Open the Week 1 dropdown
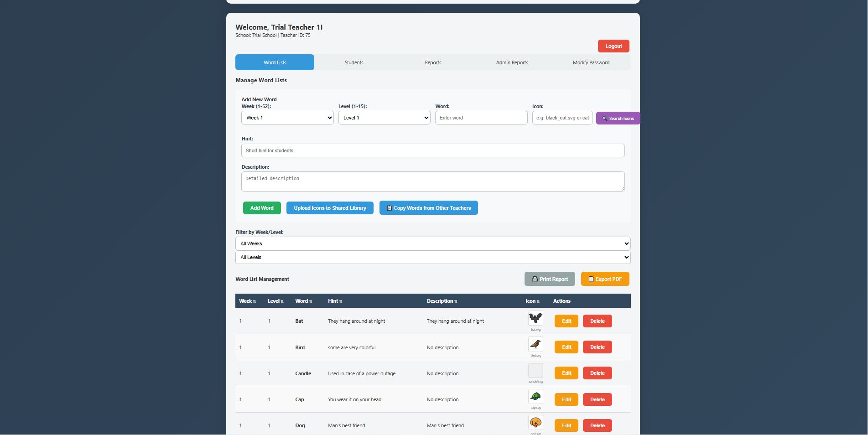Image resolution: width=868 pixels, height=435 pixels. click(x=287, y=118)
